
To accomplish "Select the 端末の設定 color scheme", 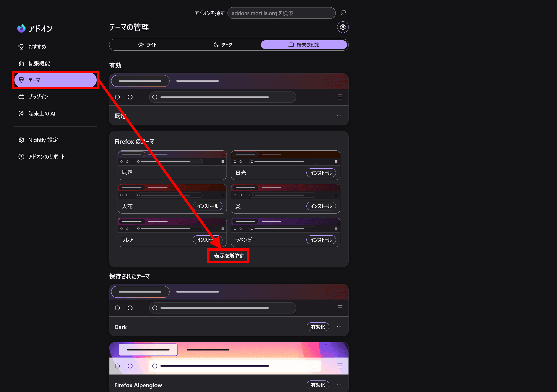I will pyautogui.click(x=304, y=45).
